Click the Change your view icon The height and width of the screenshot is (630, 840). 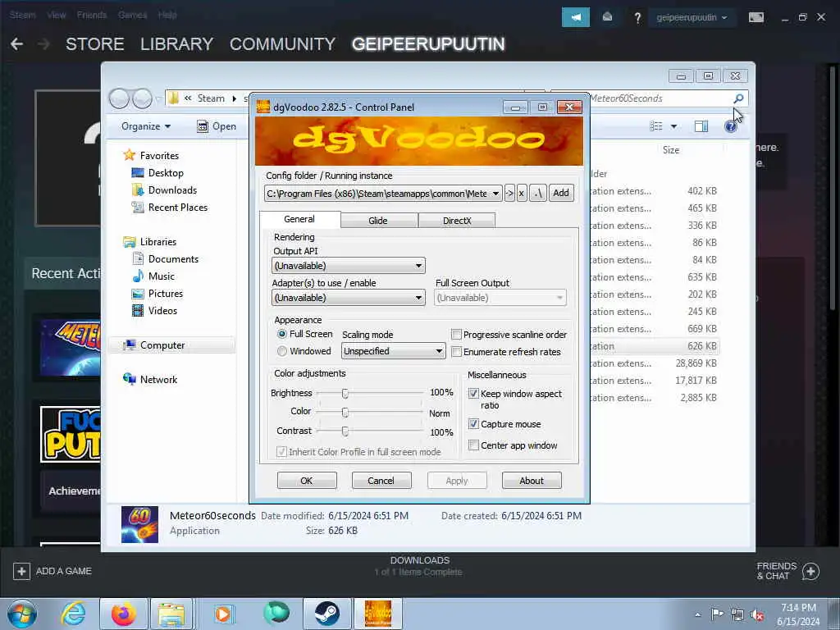click(655, 126)
